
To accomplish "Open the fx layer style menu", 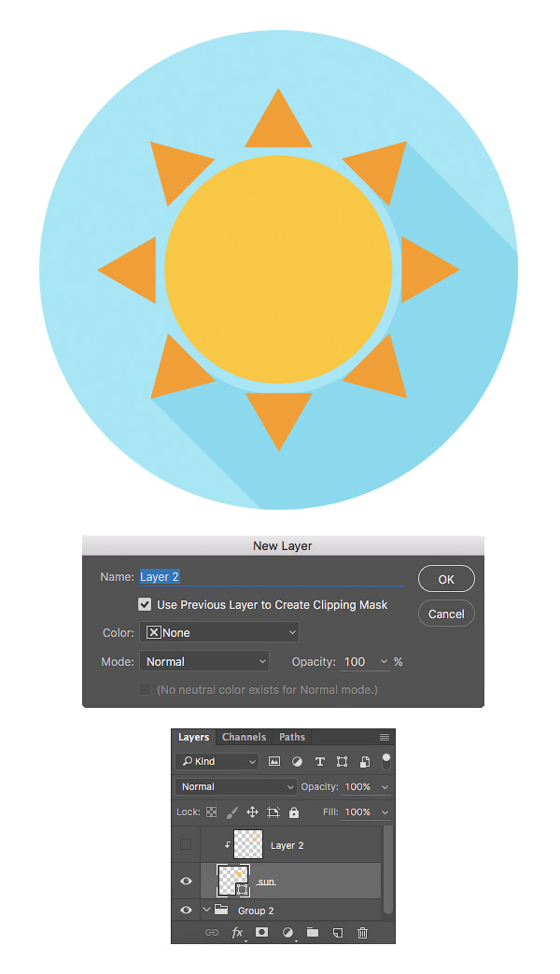I will 238,932.
